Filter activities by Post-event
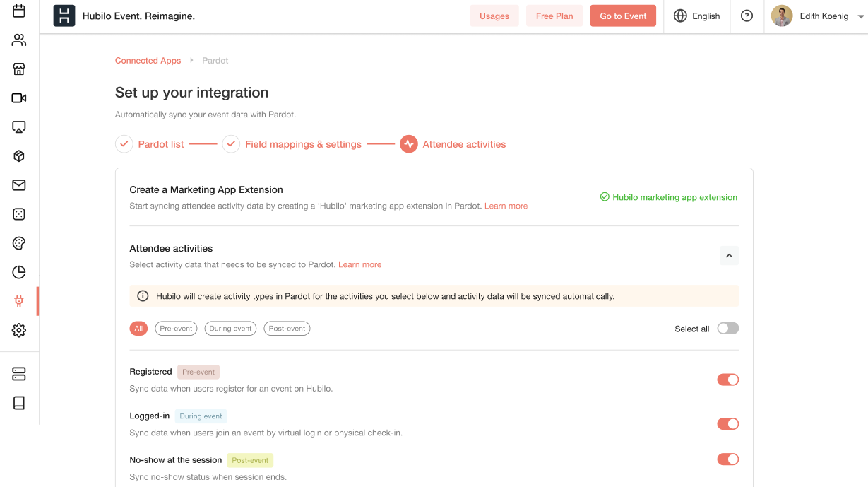Screen dimensions: 868x487 (287, 329)
